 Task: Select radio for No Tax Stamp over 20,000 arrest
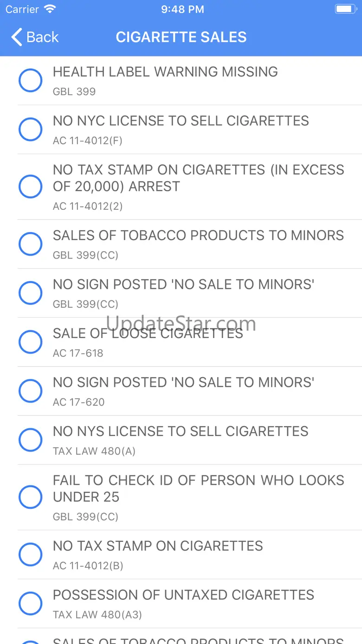31,187
